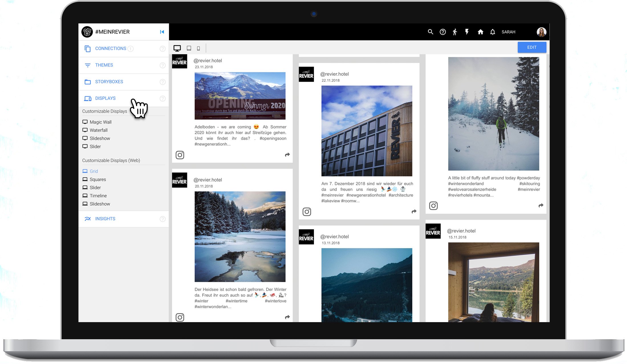Image resolution: width=627 pixels, height=364 pixels.
Task: Select Timeline web display
Action: [x=94, y=196]
